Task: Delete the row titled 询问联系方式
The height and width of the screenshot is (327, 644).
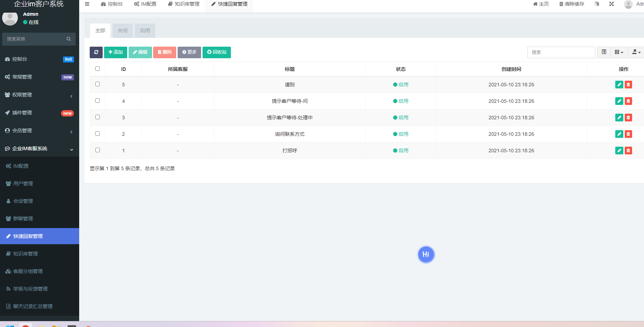Action: click(x=628, y=134)
